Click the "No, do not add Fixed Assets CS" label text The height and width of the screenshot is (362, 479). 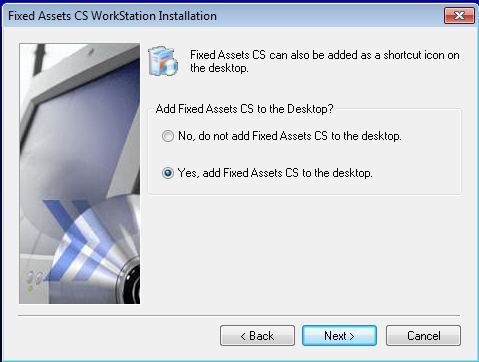click(x=290, y=136)
